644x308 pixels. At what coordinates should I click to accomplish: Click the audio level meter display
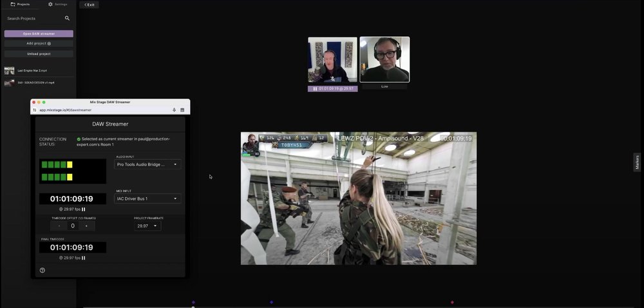click(x=73, y=171)
